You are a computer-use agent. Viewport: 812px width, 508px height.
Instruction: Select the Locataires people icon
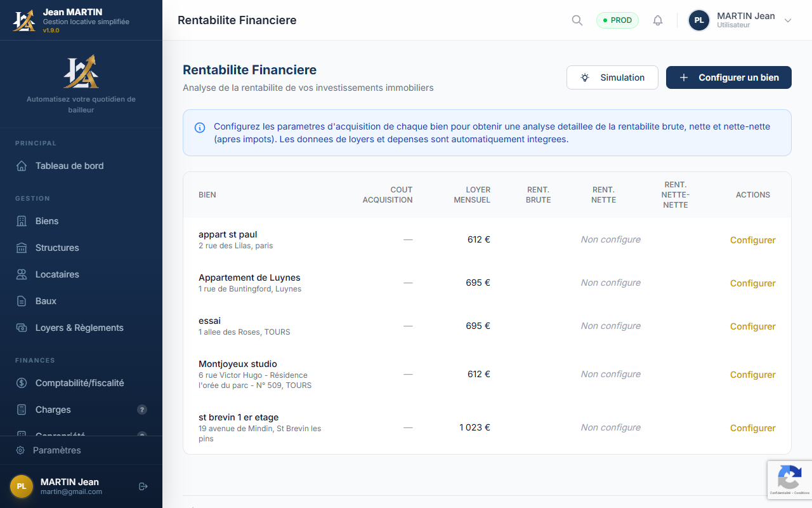22,274
